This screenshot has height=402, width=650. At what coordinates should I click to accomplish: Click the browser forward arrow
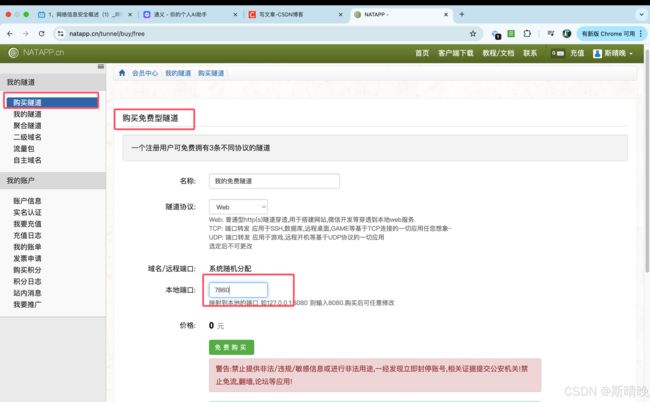click(26, 34)
